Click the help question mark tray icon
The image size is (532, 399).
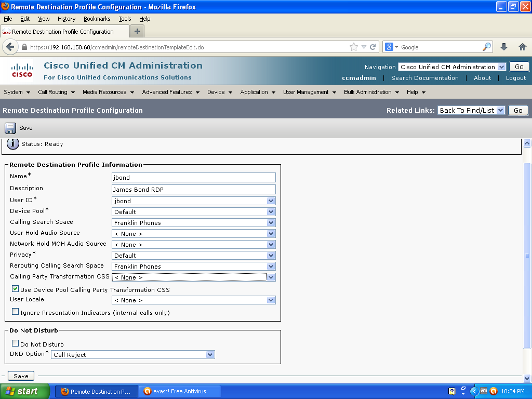451,391
